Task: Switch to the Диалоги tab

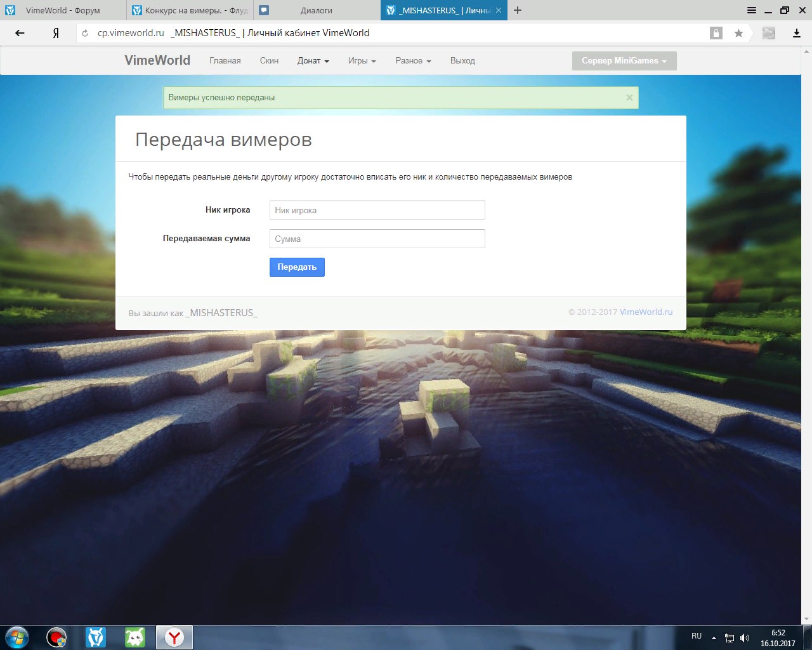Action: point(317,10)
